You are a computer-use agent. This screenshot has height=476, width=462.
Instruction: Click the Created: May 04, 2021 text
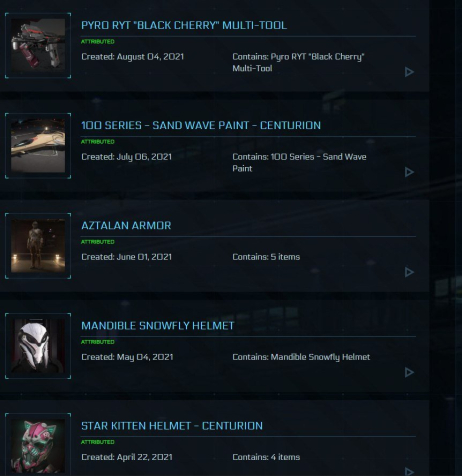(127, 357)
